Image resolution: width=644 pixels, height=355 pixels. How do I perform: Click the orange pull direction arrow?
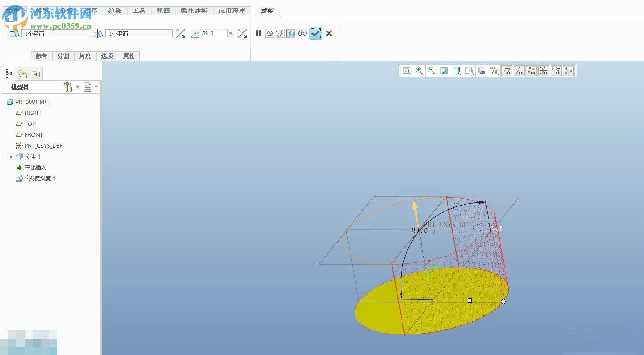416,214
